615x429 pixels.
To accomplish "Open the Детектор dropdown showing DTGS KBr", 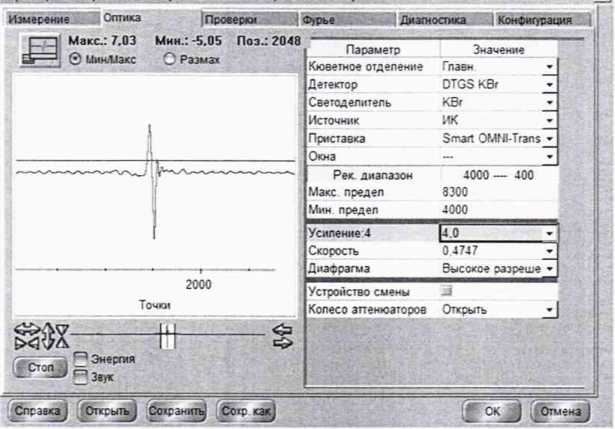I will pyautogui.click(x=549, y=84).
